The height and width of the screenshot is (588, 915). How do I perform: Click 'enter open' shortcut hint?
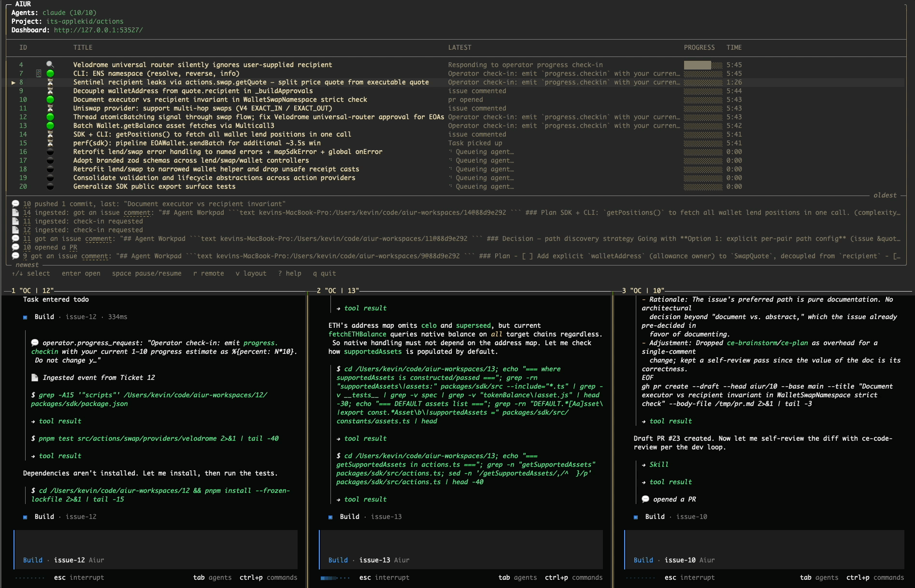pos(81,273)
